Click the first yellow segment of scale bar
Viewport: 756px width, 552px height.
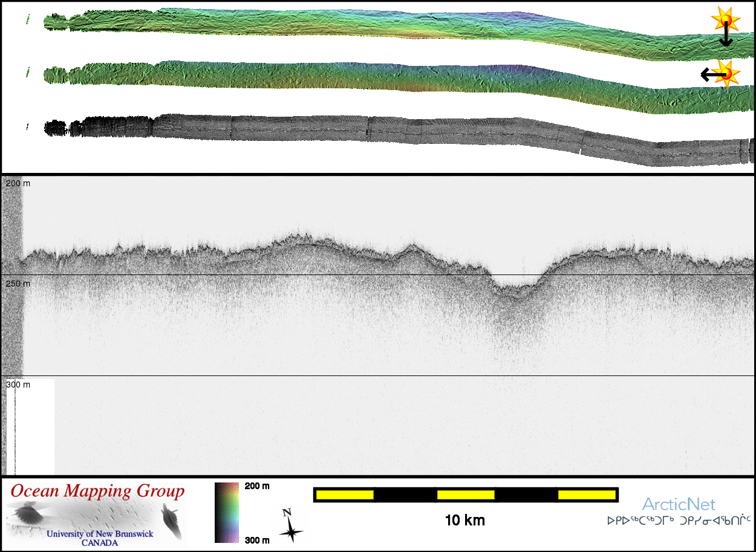click(x=345, y=495)
